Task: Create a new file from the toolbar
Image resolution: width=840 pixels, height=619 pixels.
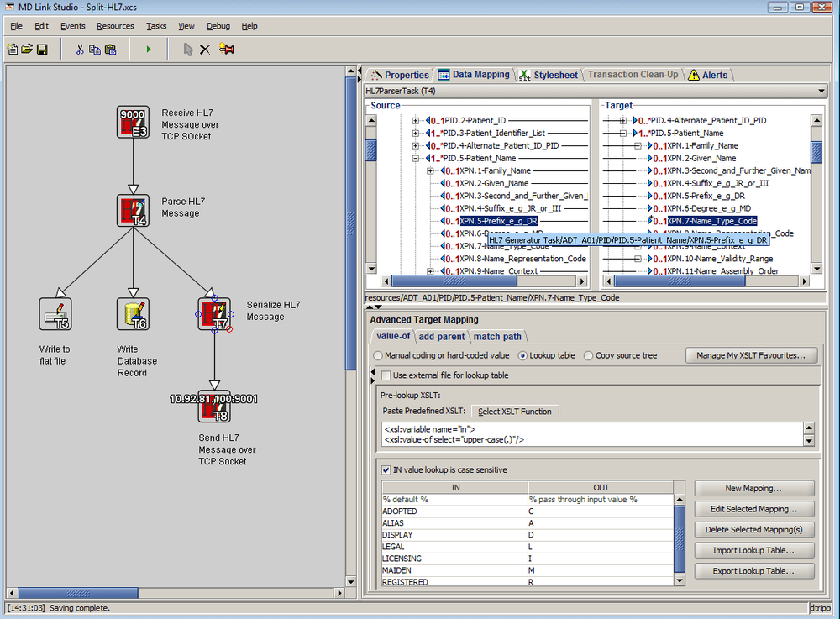Action: pos(12,50)
